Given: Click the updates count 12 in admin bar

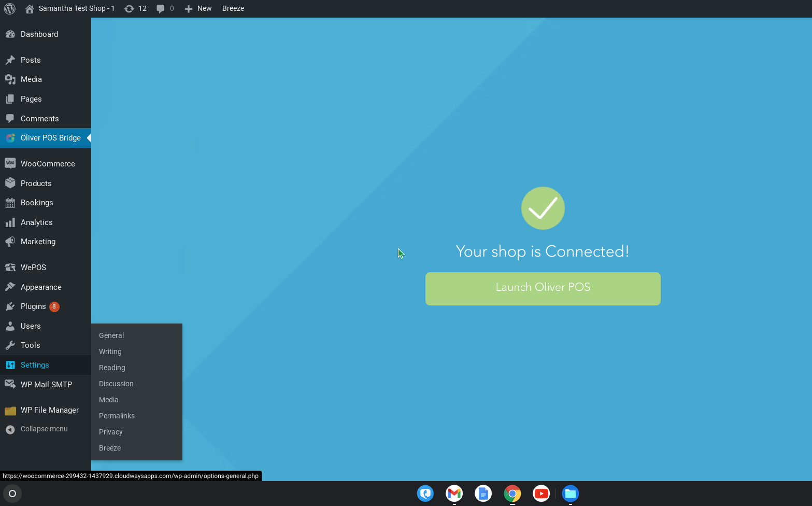Looking at the screenshot, I should click(x=143, y=9).
